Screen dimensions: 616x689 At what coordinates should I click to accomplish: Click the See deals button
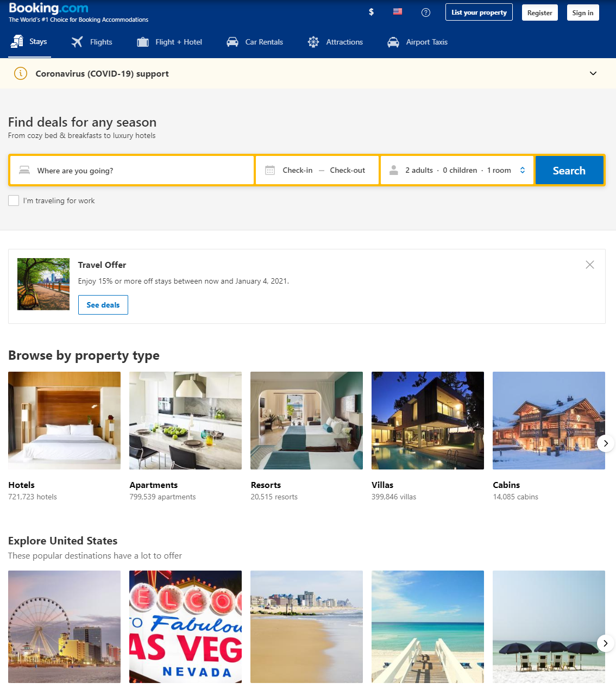103,305
